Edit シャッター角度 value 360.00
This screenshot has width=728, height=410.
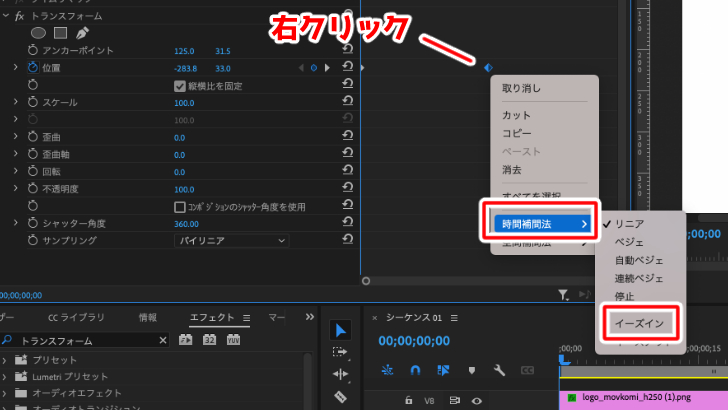(x=186, y=224)
